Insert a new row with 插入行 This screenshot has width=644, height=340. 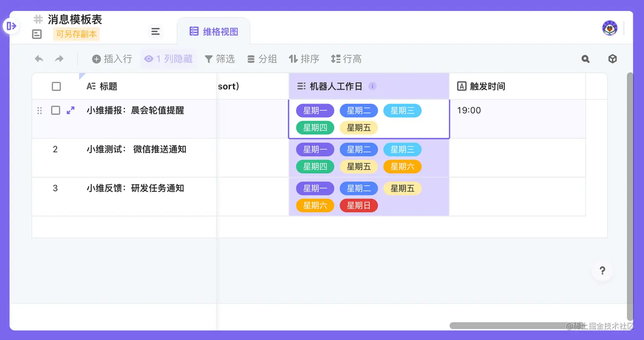[112, 59]
